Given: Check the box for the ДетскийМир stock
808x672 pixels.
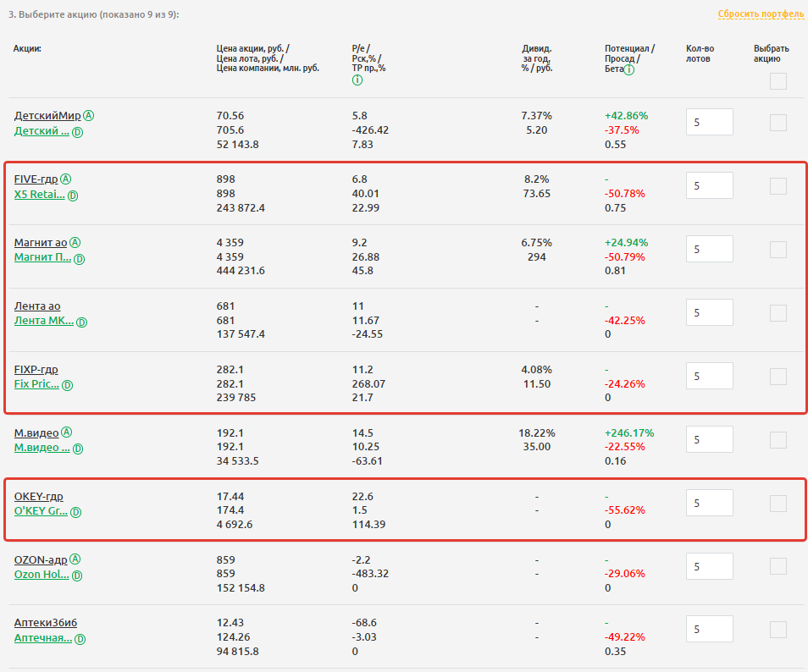Looking at the screenshot, I should pos(778,123).
